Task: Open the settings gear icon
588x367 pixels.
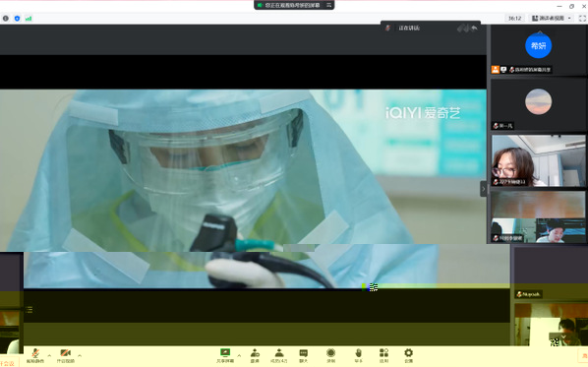Action: 408,355
